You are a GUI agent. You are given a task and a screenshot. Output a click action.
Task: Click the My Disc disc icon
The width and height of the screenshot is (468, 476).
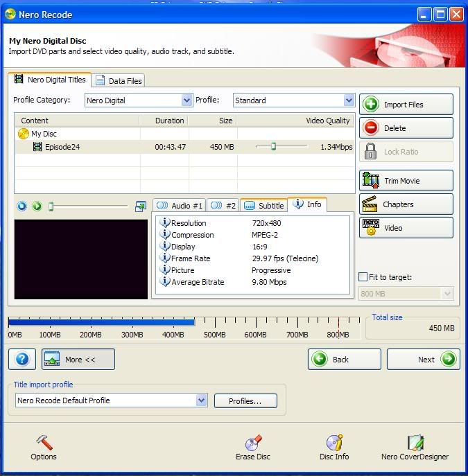(24, 134)
